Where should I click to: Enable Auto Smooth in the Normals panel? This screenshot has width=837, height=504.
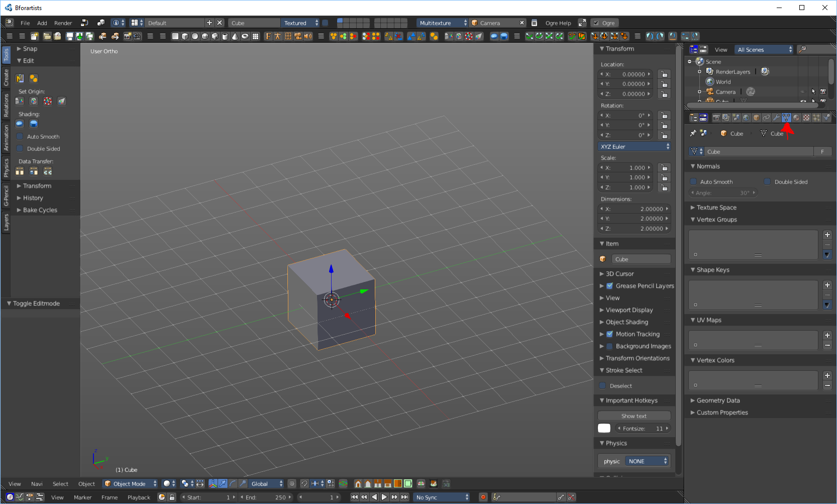coord(694,182)
